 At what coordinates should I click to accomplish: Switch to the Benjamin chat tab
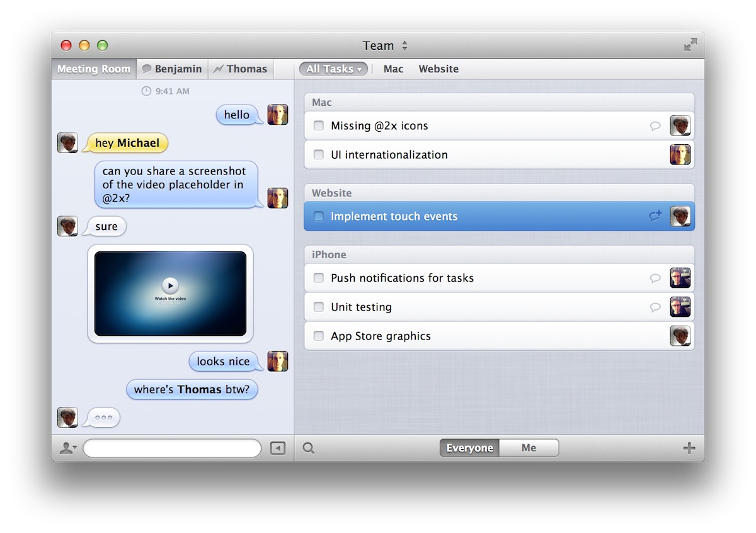click(172, 69)
